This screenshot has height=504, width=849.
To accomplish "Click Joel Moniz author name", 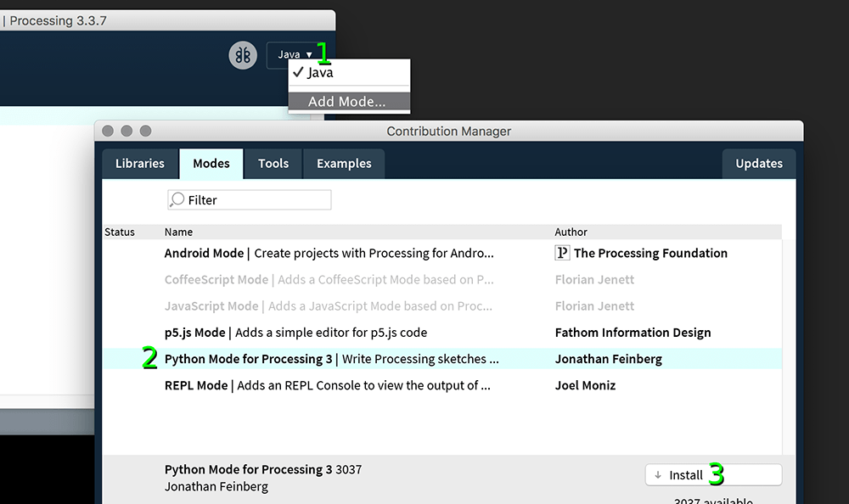I will (585, 385).
